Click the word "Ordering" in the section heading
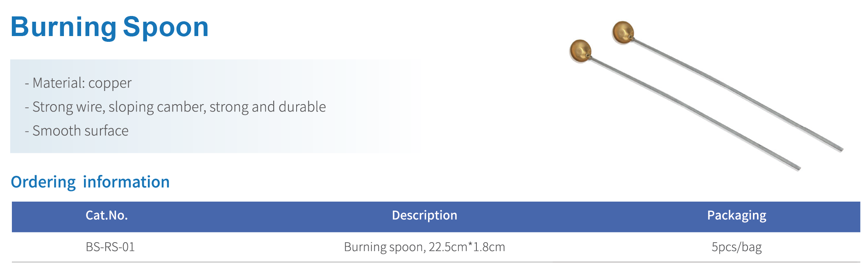 click(43, 182)
